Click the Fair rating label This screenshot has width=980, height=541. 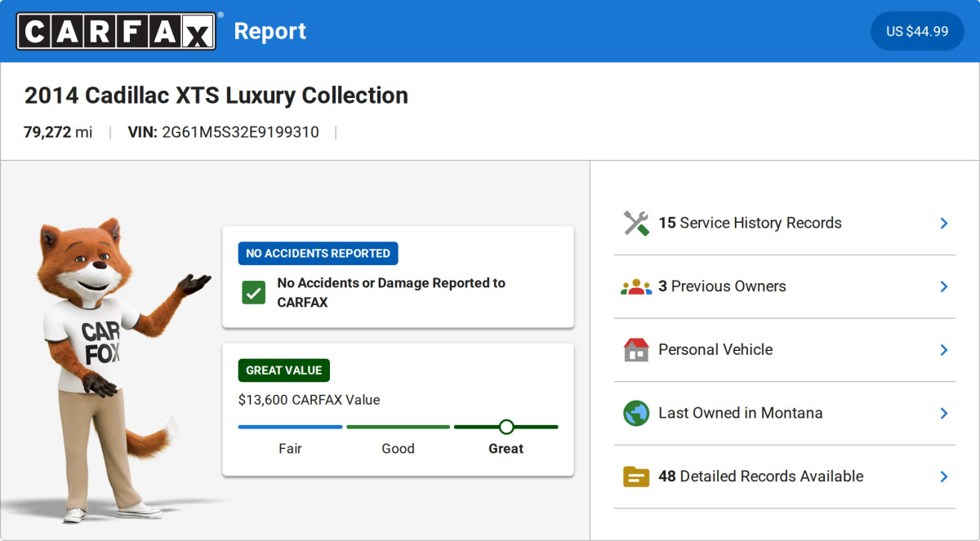(290, 448)
